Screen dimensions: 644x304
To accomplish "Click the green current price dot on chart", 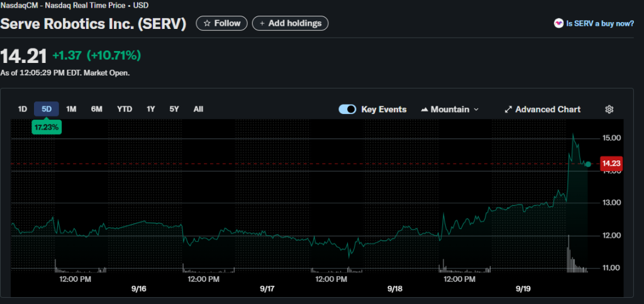I will click(588, 164).
